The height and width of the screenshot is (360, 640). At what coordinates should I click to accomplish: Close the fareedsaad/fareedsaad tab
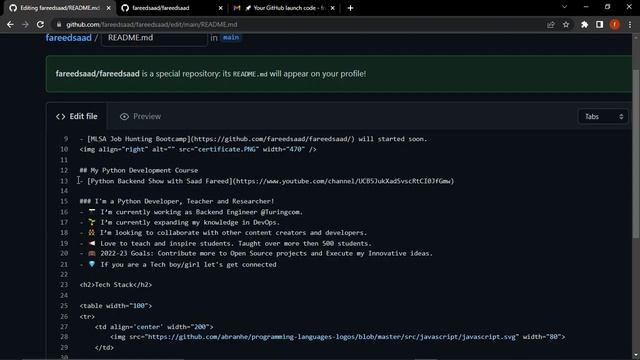220,8
